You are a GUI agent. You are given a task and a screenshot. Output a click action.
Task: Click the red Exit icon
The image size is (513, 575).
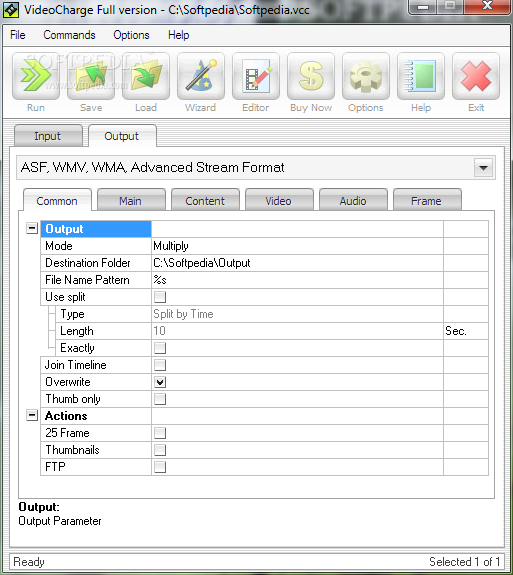tap(476, 76)
